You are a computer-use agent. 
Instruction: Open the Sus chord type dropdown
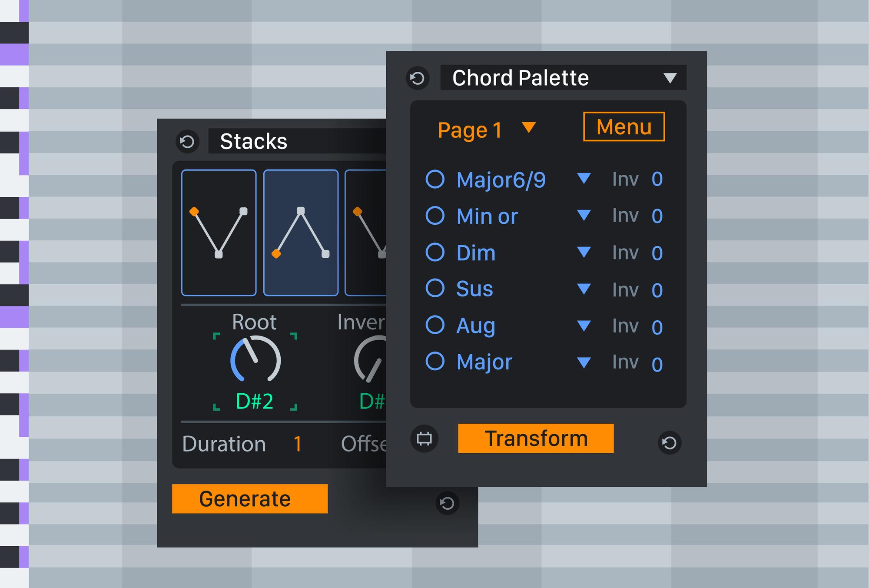[584, 289]
